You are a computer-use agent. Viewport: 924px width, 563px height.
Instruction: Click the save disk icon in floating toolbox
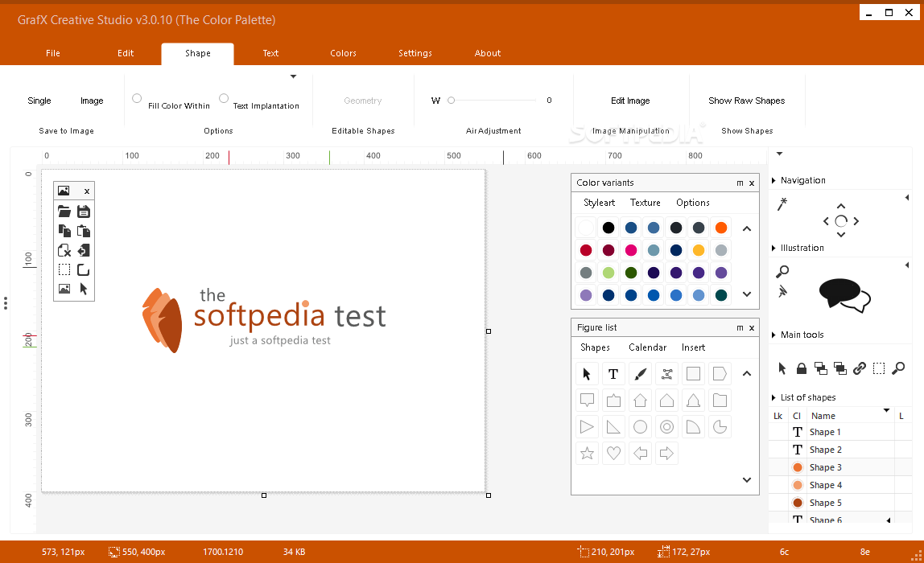(x=84, y=212)
